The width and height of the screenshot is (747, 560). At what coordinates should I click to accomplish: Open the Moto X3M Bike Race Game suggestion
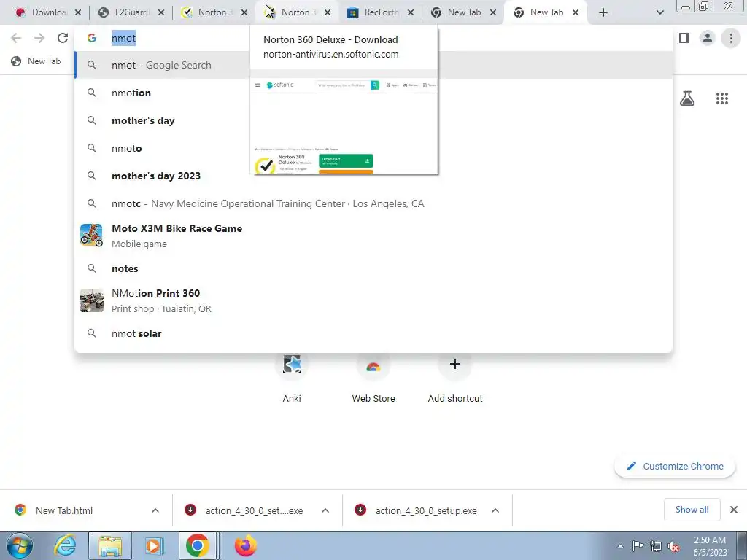point(373,236)
